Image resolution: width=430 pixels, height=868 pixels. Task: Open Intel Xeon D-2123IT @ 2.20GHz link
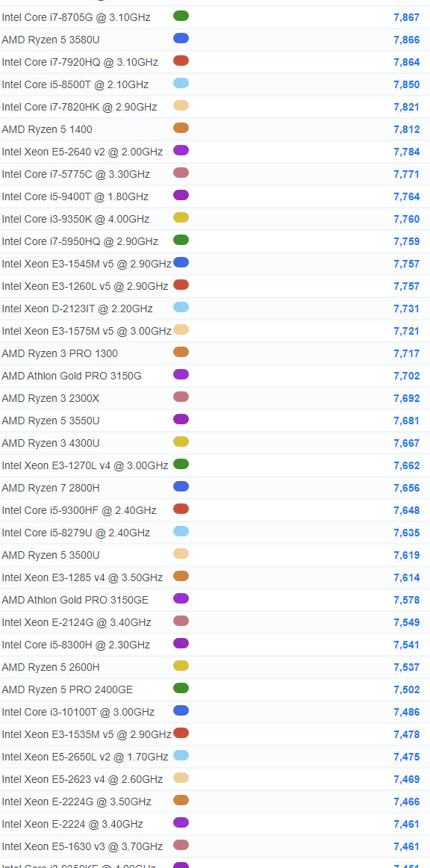point(77,309)
